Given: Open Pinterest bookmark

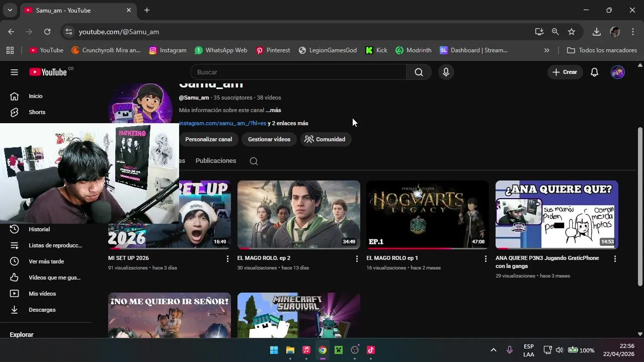Looking at the screenshot, I should click(x=273, y=50).
